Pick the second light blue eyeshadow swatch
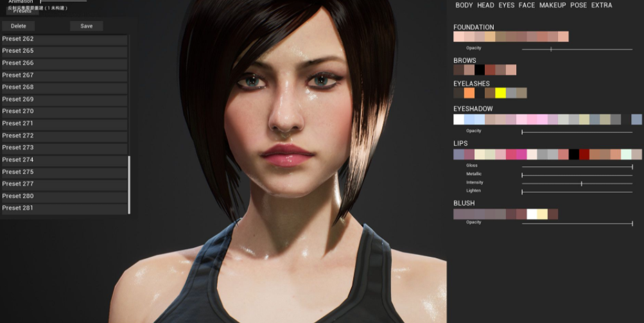 tap(479, 119)
